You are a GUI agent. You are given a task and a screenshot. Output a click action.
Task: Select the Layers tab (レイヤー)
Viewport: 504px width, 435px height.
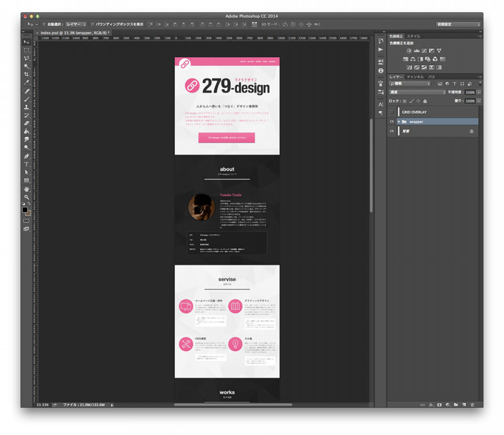[396, 77]
